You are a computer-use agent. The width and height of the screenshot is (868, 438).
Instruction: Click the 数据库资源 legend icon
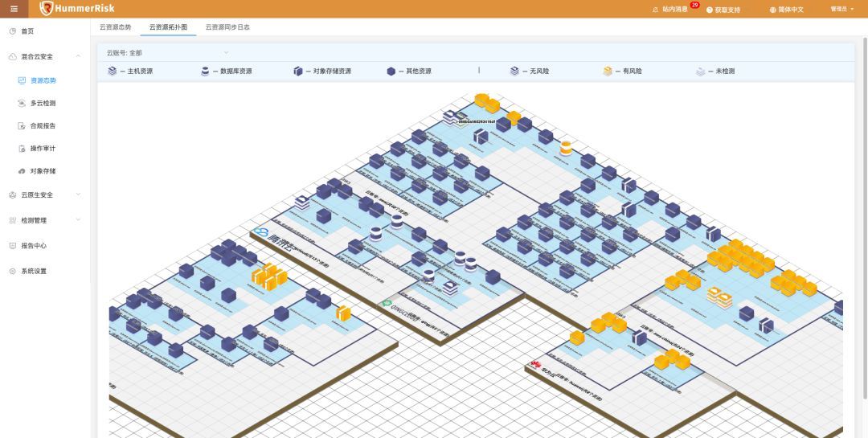coord(205,71)
